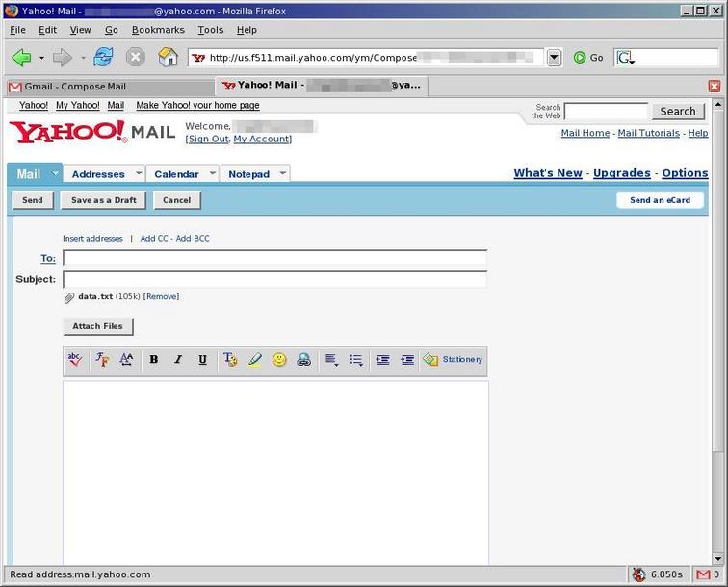Expand the Notepad tab dropdown arrow
This screenshot has width=728, height=587.
click(x=283, y=173)
